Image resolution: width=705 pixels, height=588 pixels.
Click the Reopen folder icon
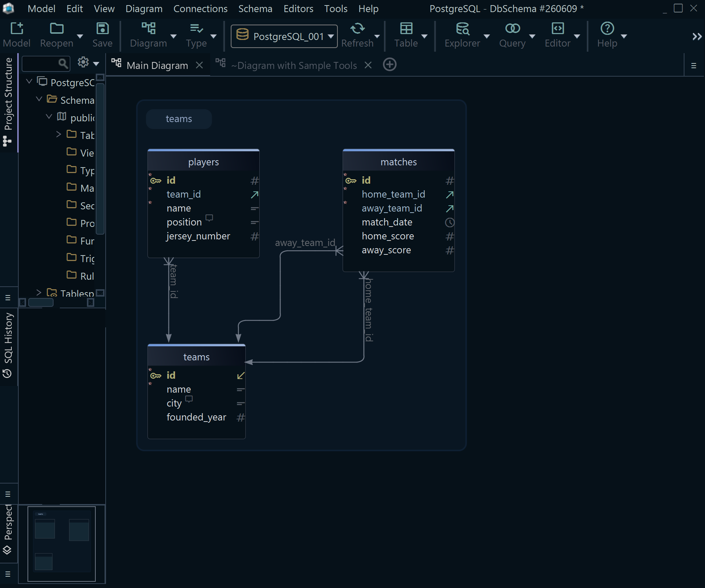pos(56,29)
